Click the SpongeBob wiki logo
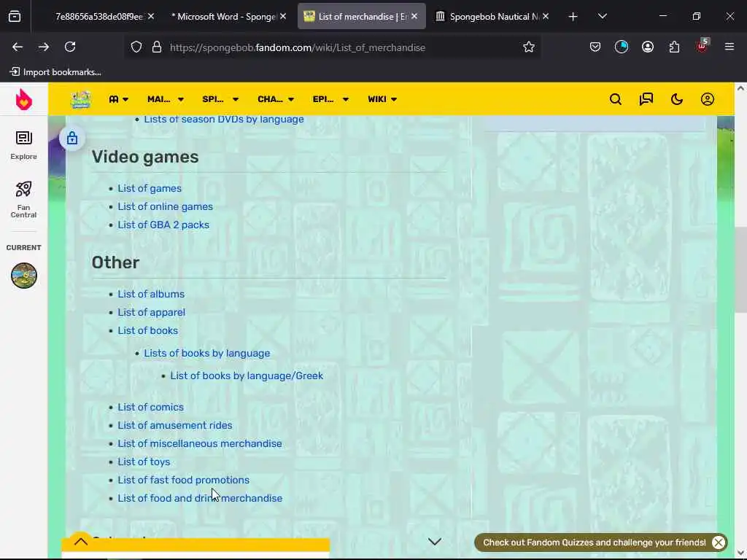The width and height of the screenshot is (747, 560). (81, 99)
